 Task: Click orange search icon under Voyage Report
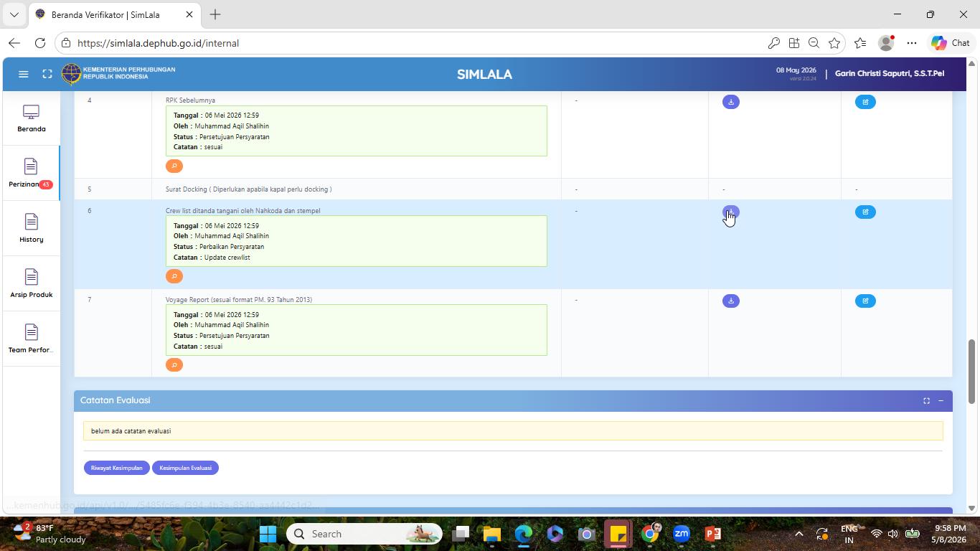(x=174, y=365)
